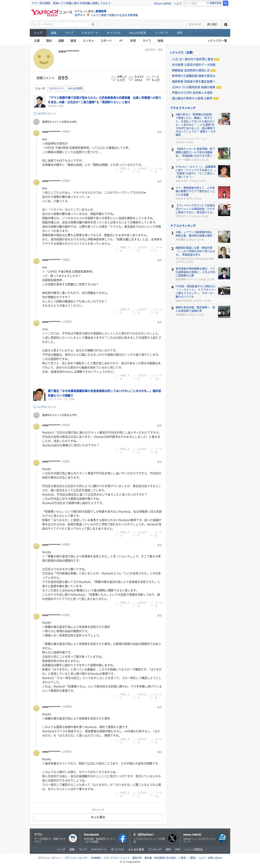Open ヤフコメランキング item 中国、レアアース新規契約停止
This screenshot has height=868, width=260.
click(194, 234)
